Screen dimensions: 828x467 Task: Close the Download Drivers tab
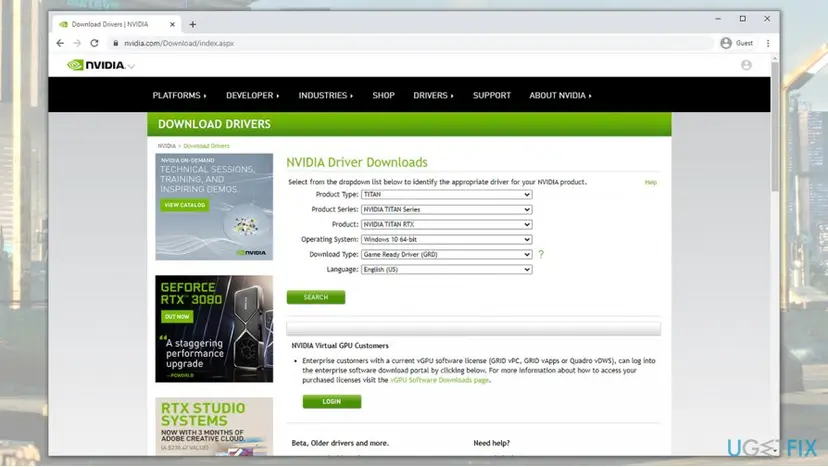pos(172,24)
